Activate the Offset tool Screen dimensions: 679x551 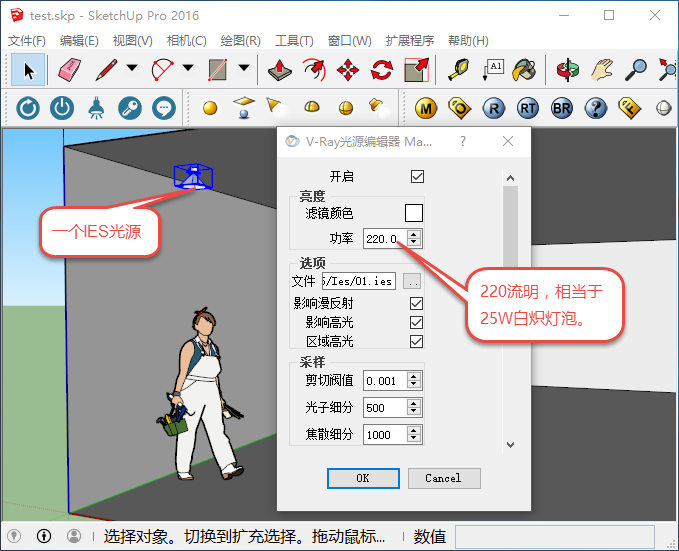coord(314,70)
